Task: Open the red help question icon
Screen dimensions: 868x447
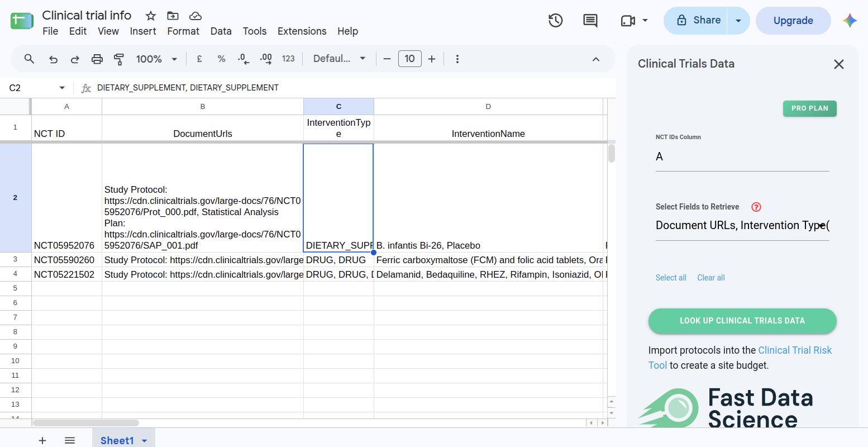Action: pyautogui.click(x=756, y=207)
